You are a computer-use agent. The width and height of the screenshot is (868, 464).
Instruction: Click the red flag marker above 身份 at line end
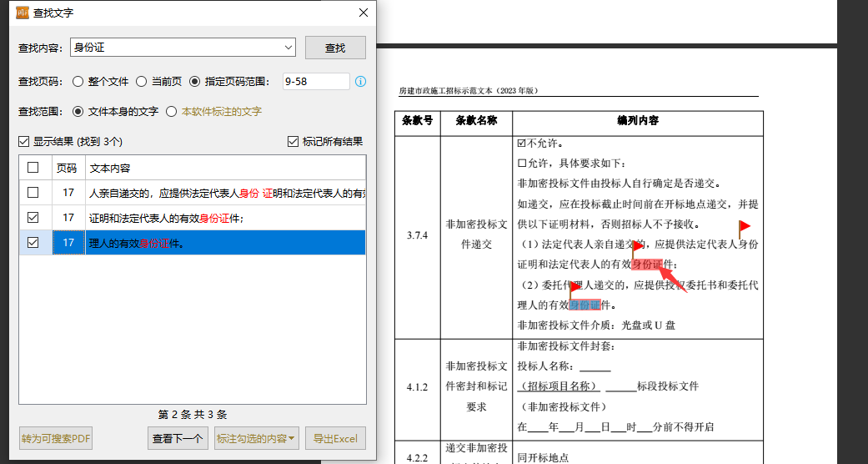[744, 229]
